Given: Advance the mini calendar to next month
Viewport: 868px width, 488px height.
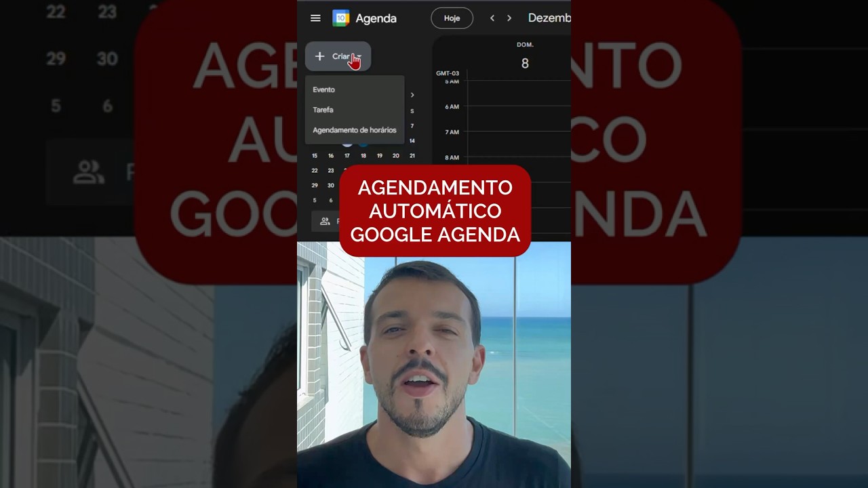Looking at the screenshot, I should click(x=412, y=95).
